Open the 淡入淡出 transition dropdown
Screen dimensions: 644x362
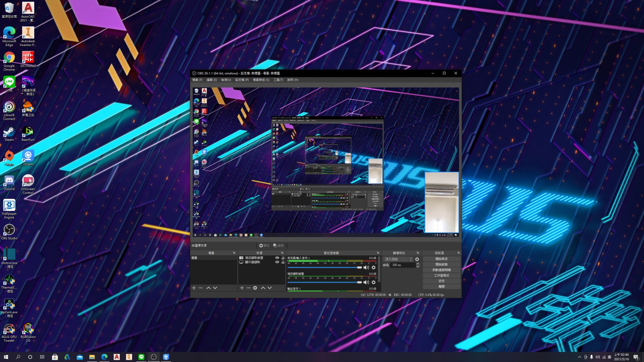[398, 259]
